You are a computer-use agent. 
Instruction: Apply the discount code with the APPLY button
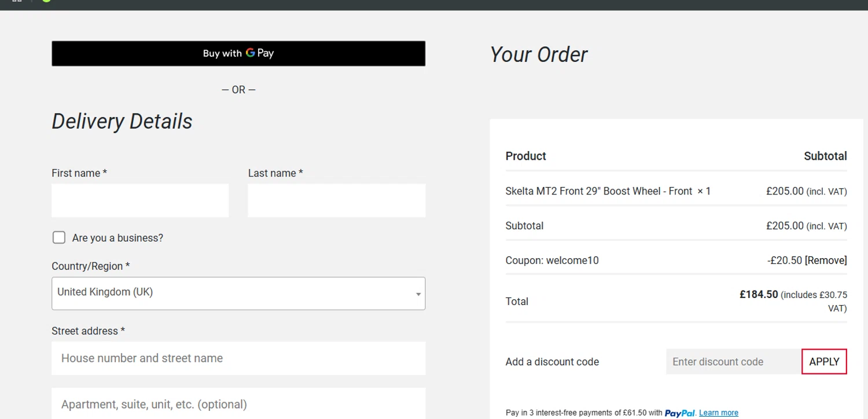coord(824,362)
